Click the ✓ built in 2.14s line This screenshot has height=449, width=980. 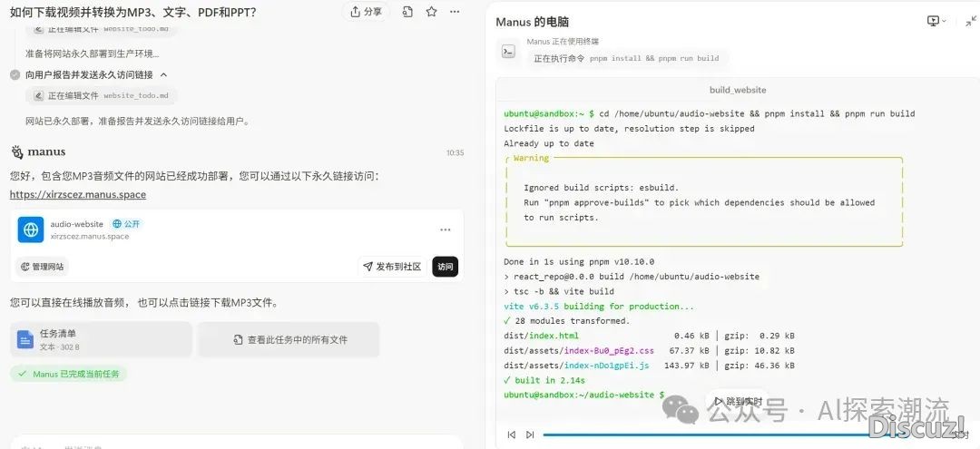click(544, 380)
